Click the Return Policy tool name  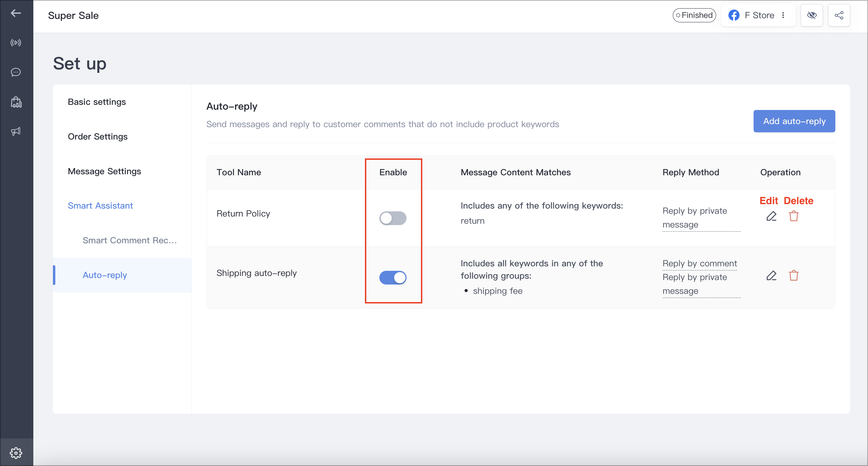click(243, 214)
